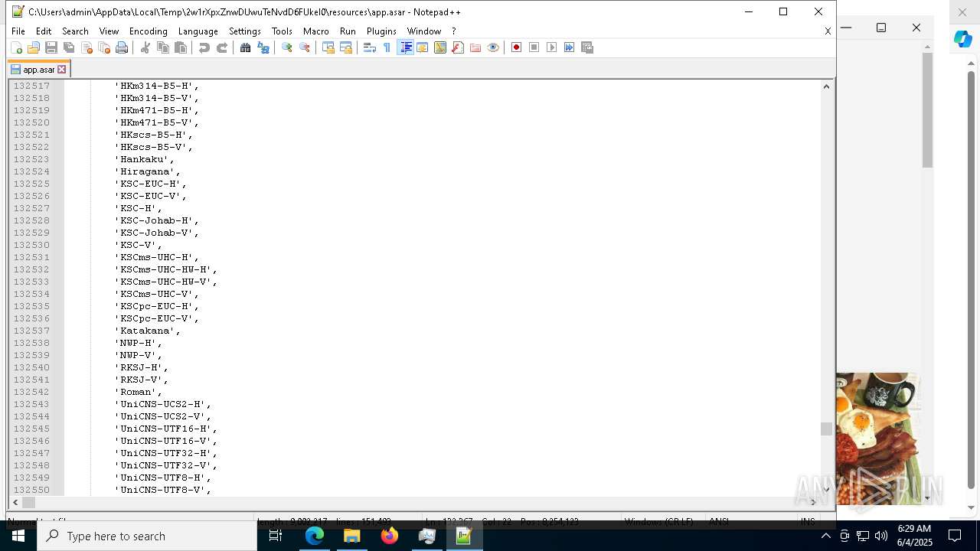Open the Settings menu

tap(245, 31)
